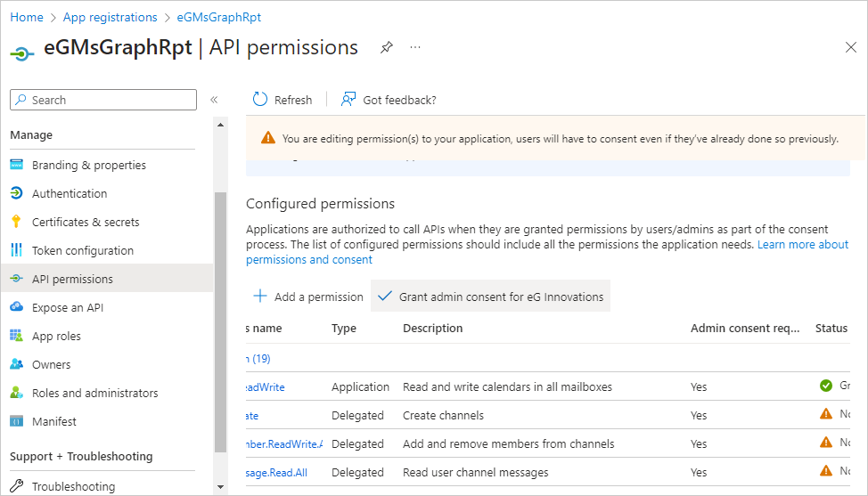Image resolution: width=868 pixels, height=496 pixels.
Task: Click the eGMsGraphRpt app icon by the title
Action: (22, 53)
